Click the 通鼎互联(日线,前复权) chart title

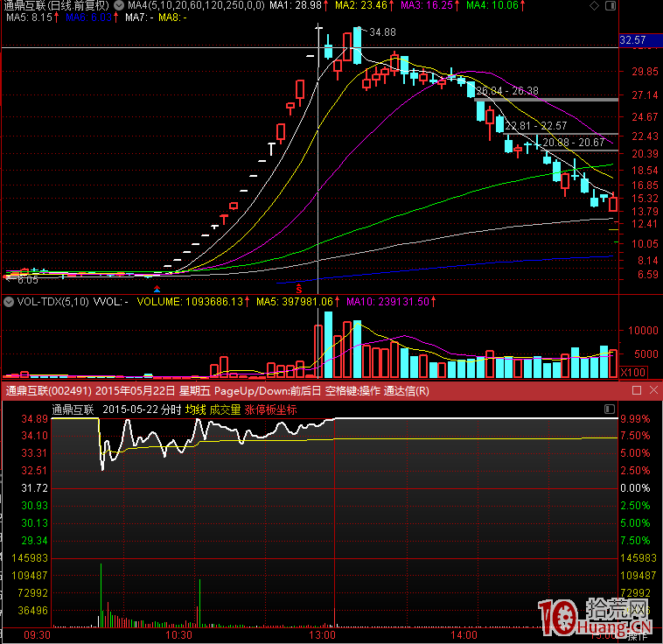[x=57, y=5]
